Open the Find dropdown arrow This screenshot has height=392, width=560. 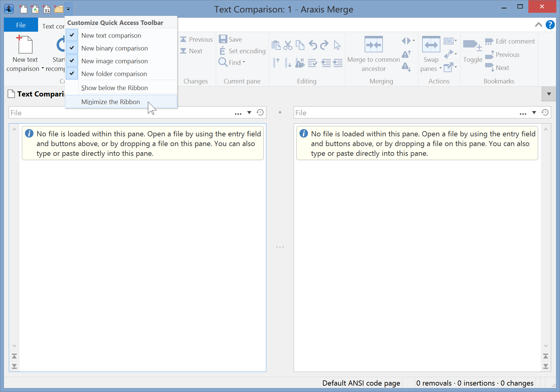[243, 62]
